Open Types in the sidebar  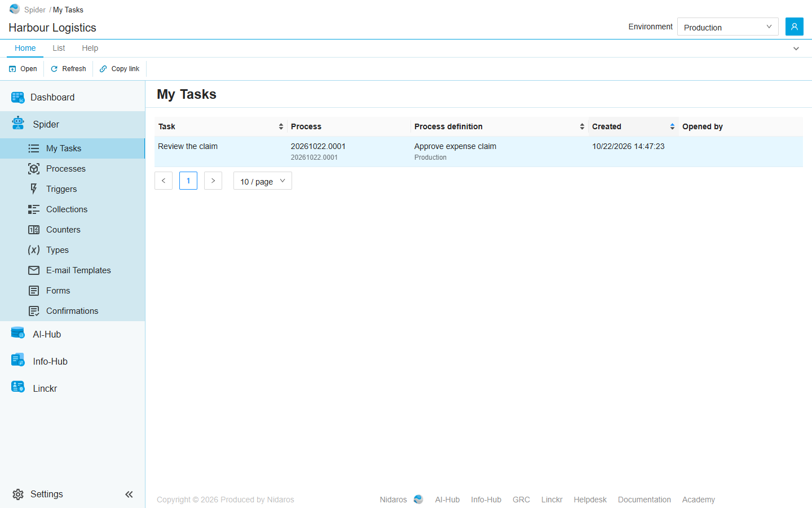72,250
